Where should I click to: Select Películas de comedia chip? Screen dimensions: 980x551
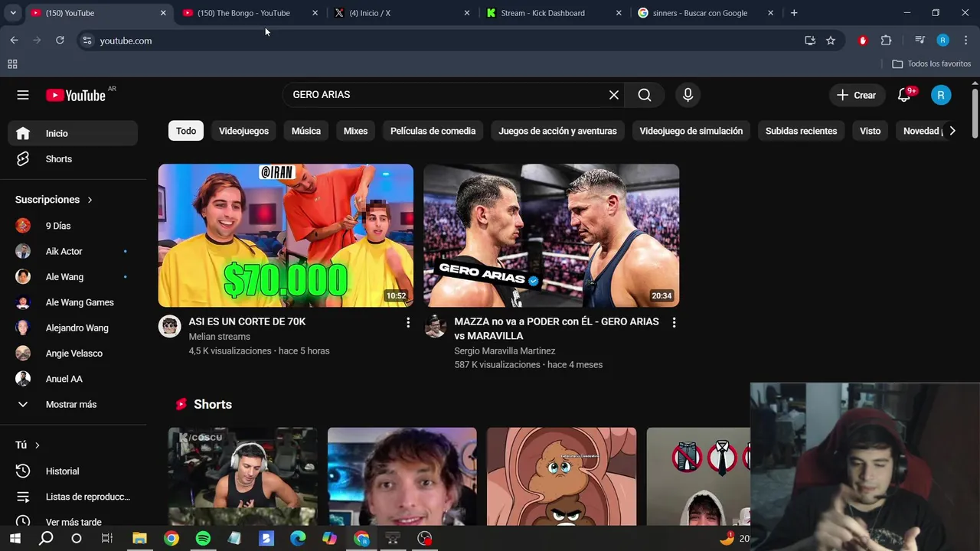pos(433,131)
